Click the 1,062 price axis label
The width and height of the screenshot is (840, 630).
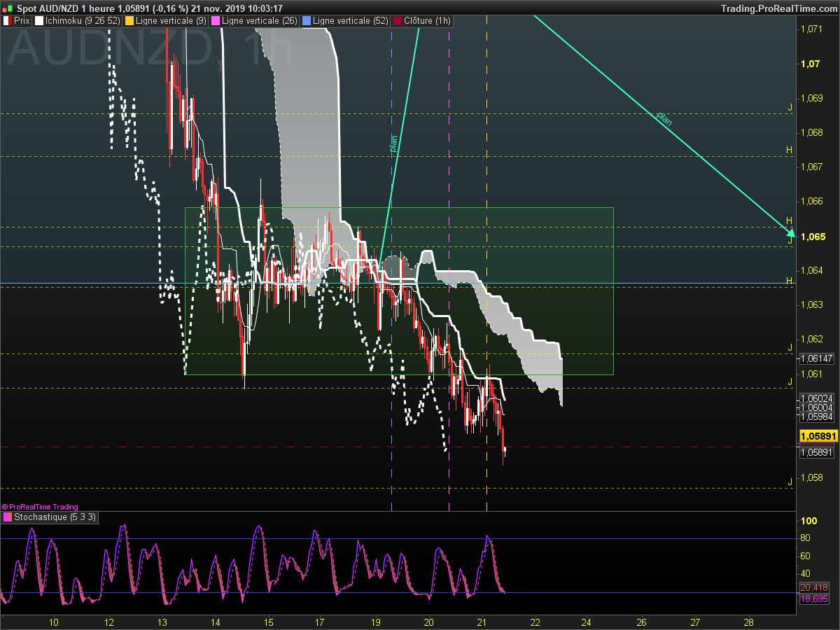(811, 339)
